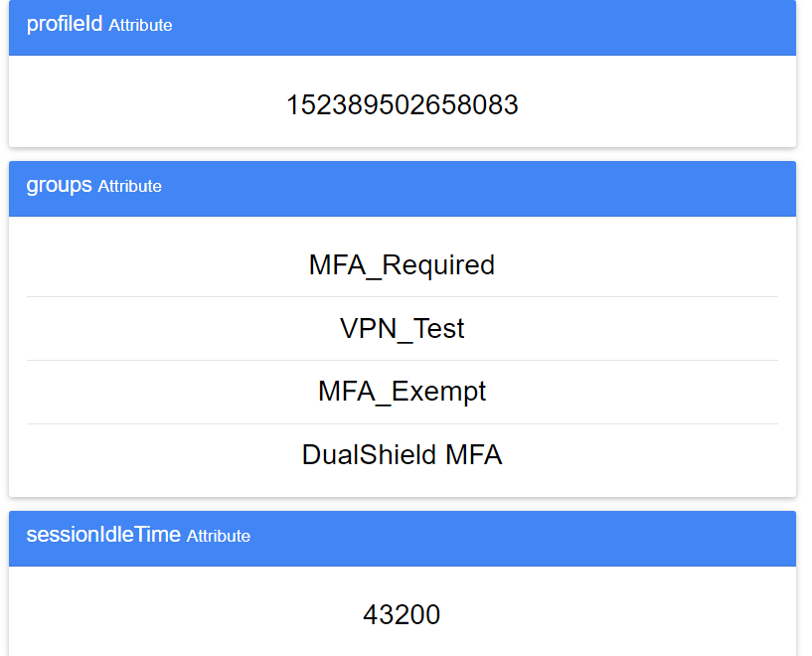Click empty right side of profileId blue header
The image size is (812, 656).
click(596, 26)
